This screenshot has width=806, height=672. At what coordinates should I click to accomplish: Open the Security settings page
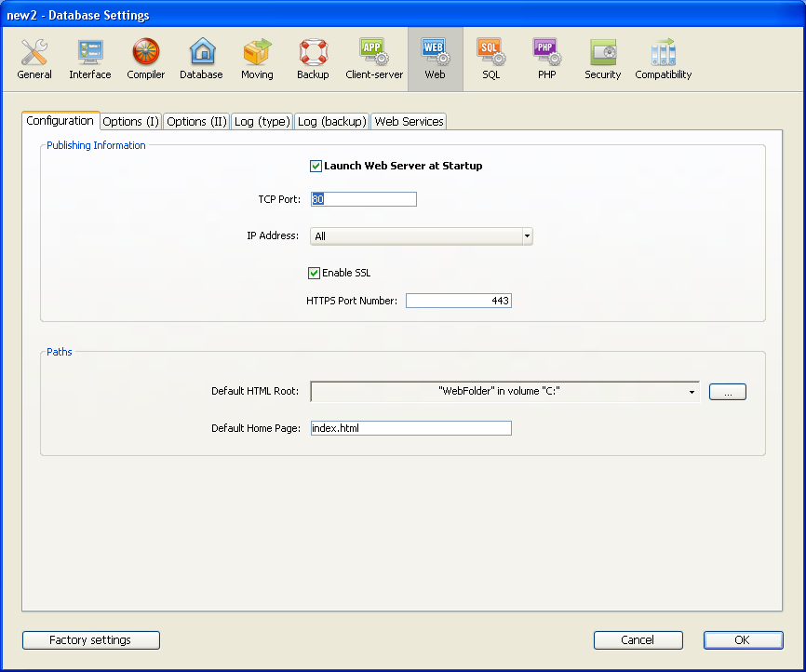[602, 60]
